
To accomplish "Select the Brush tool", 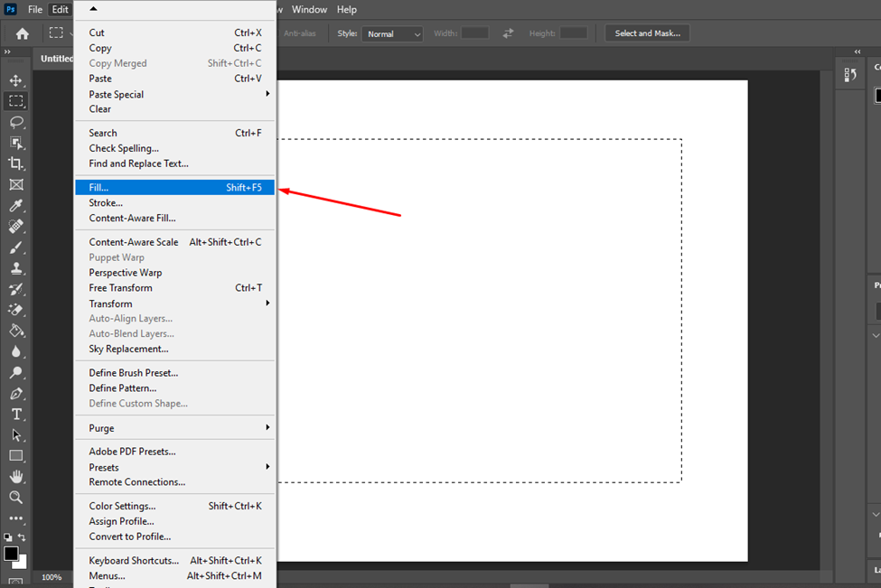I will click(15, 247).
